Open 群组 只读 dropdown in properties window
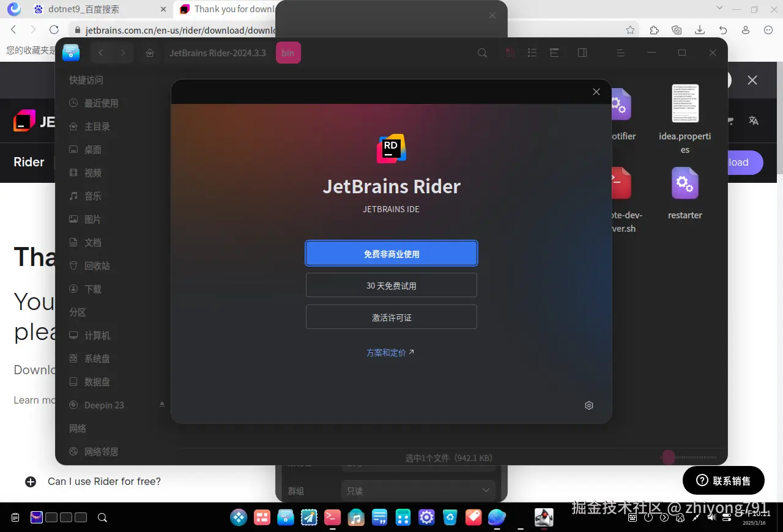This screenshot has width=783, height=532. point(418,490)
